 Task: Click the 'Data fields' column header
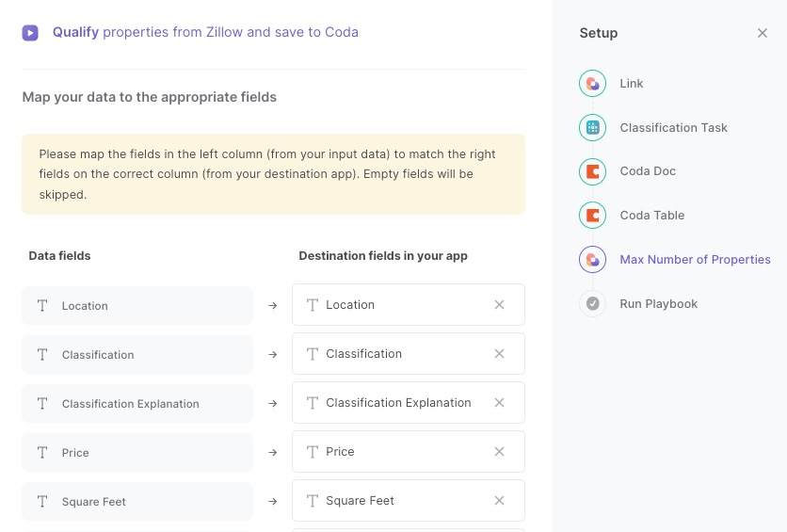pos(59,256)
